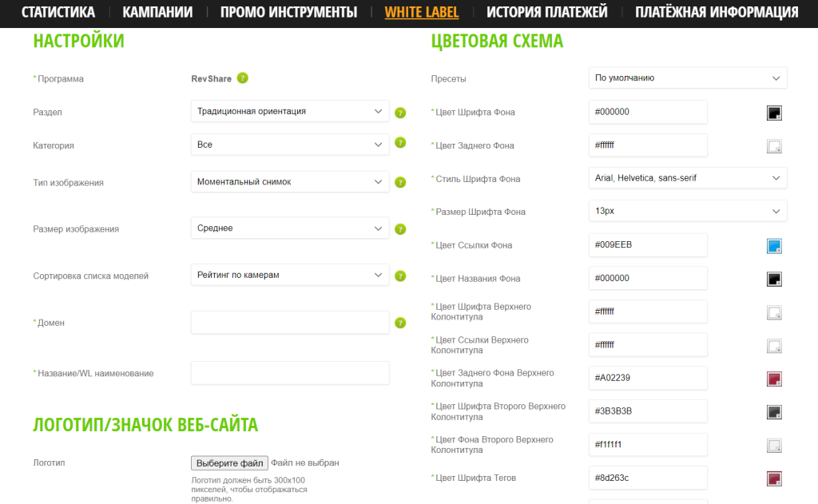Image resolution: width=818 pixels, height=504 pixels.
Task: Focus the Название/WL наименование input field
Action: click(x=290, y=373)
